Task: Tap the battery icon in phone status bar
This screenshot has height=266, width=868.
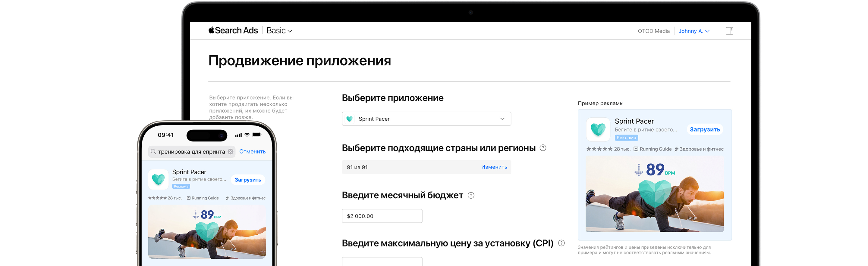Action: [257, 135]
